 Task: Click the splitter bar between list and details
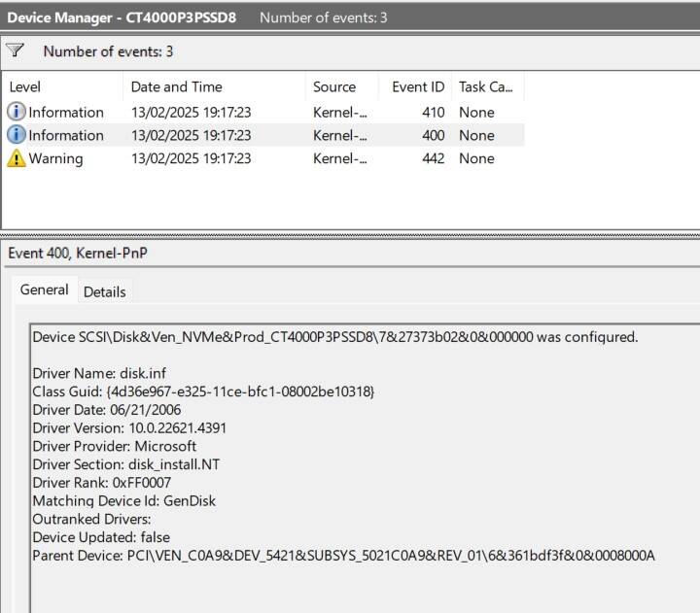point(350,234)
